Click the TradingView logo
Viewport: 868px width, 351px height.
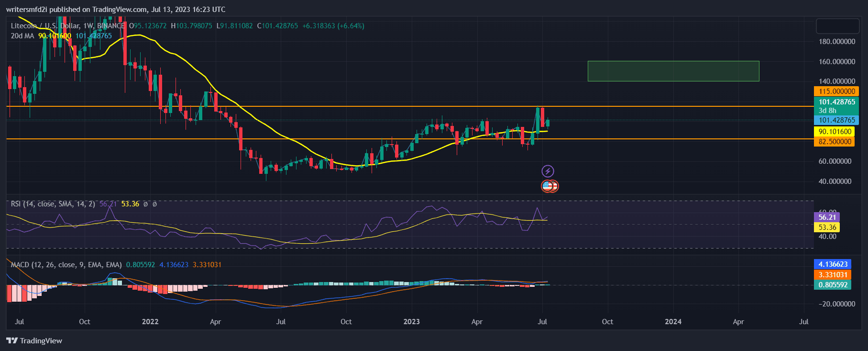(x=34, y=340)
